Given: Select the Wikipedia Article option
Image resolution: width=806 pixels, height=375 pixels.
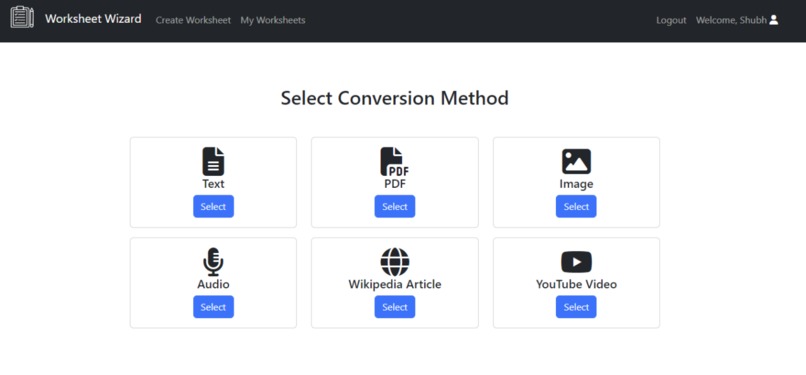Looking at the screenshot, I should (x=395, y=307).
